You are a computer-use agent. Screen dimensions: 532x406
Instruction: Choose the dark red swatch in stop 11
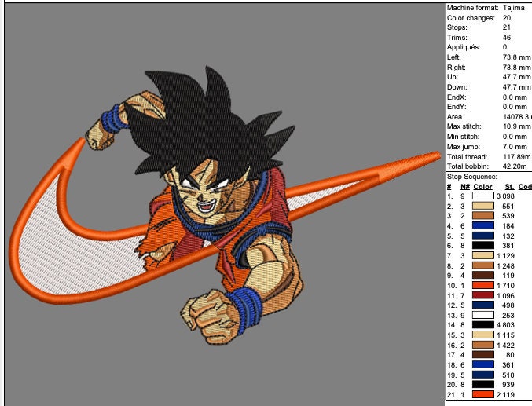click(483, 295)
